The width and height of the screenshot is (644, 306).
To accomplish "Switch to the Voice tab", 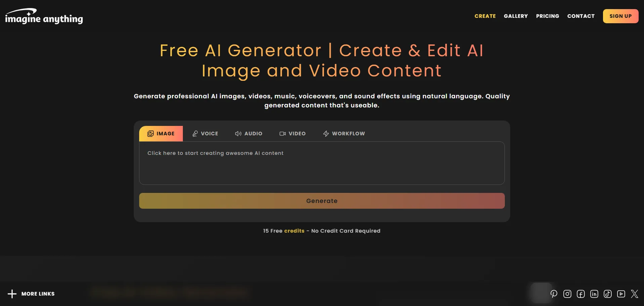I will (205, 134).
